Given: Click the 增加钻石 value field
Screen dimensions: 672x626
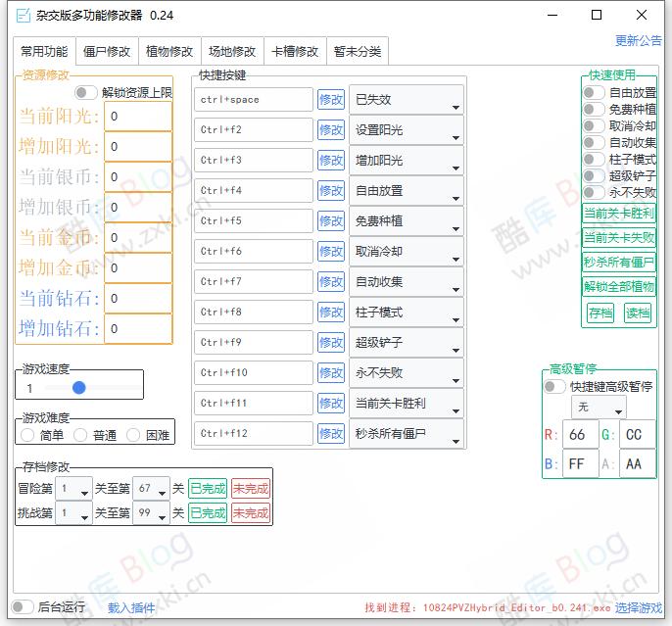Looking at the screenshot, I should pos(138,328).
